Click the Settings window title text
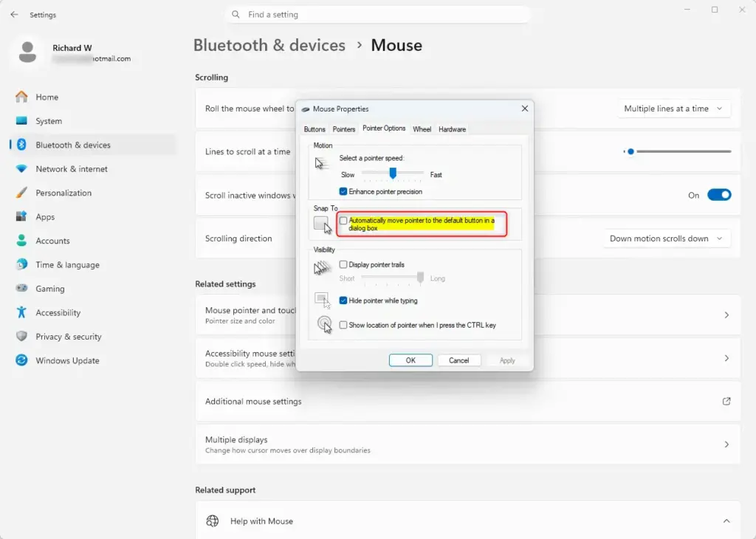Viewport: 756px width, 539px height. (43, 15)
